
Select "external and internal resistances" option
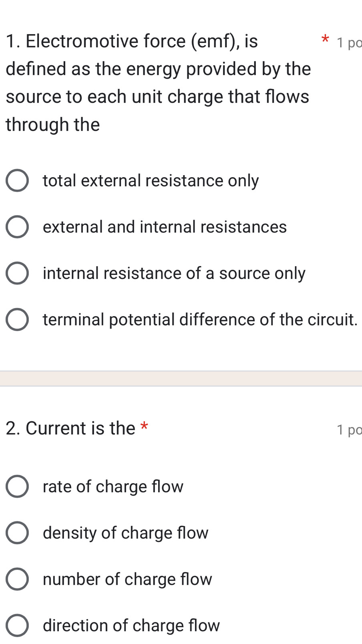pos(17,226)
